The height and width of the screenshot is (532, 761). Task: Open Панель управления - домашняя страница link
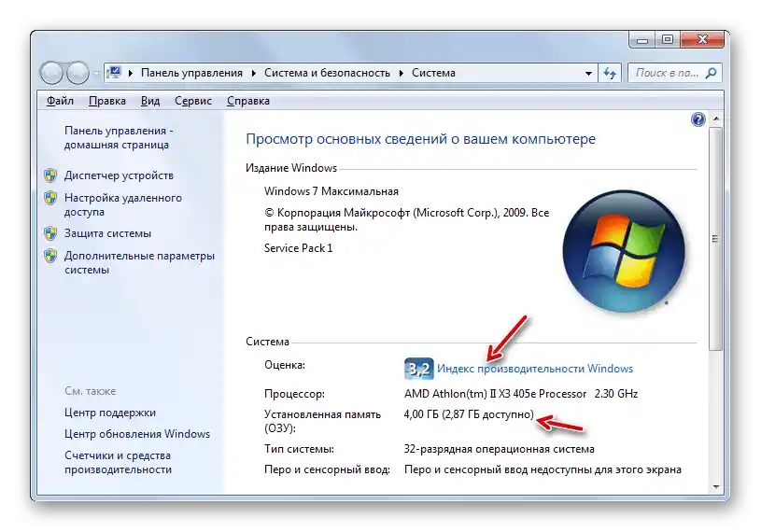(119, 138)
